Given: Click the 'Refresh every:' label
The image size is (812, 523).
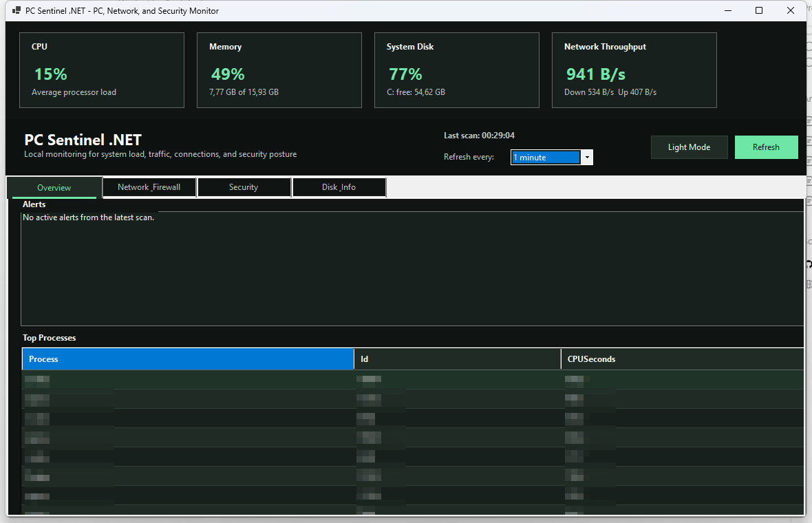Looking at the screenshot, I should coord(469,157).
